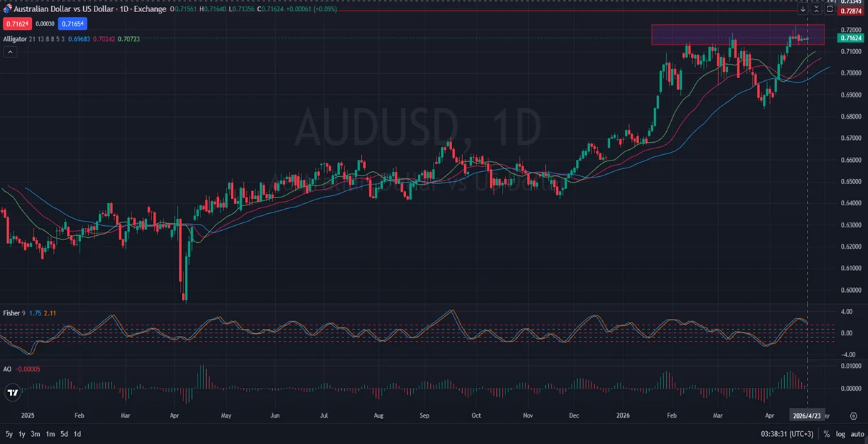Open the timezone menu showing UTC+3
This screenshot has width=868, height=444.
coord(787,433)
